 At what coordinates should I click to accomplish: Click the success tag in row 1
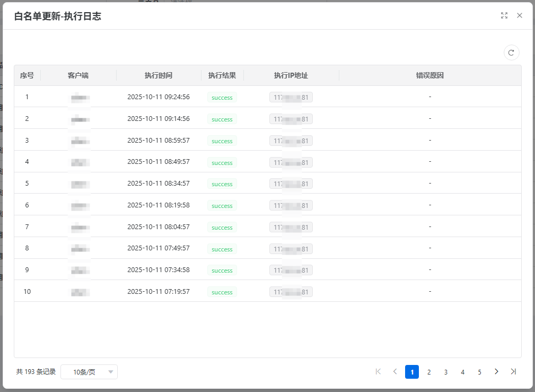222,98
